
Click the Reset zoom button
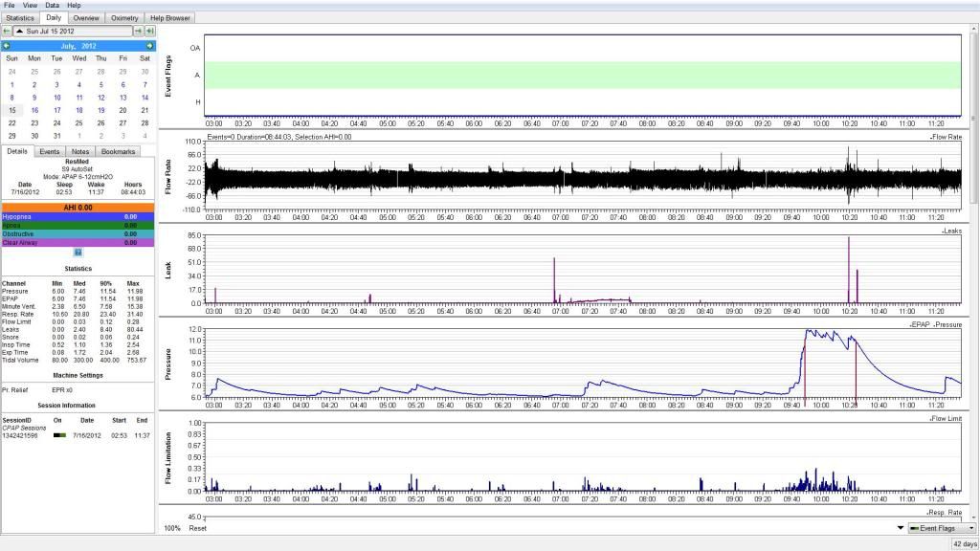coord(197,528)
